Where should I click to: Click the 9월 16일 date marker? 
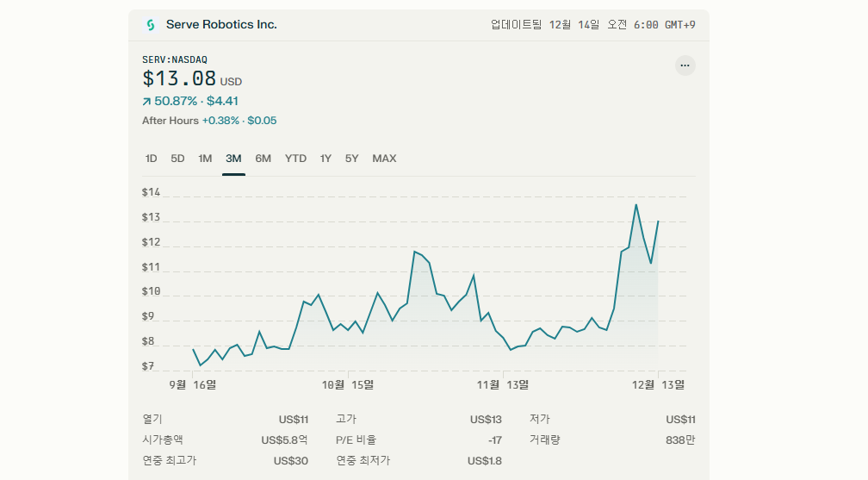(193, 384)
